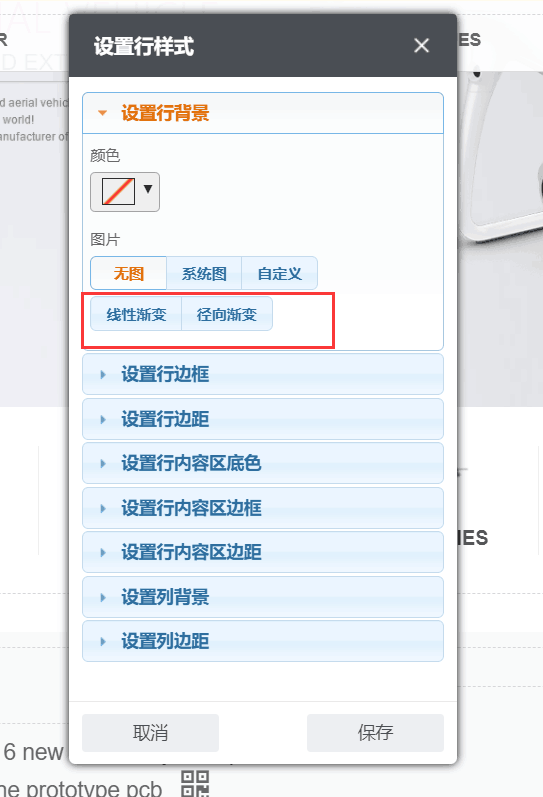Choose 线性渐变 gradient
Image resolution: width=543 pixels, height=797 pixels.
click(x=136, y=314)
